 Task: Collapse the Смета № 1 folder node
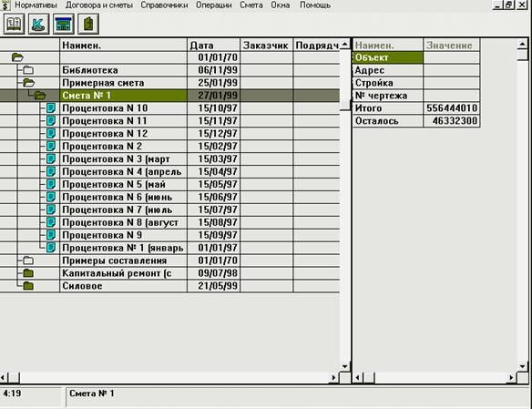[40, 96]
